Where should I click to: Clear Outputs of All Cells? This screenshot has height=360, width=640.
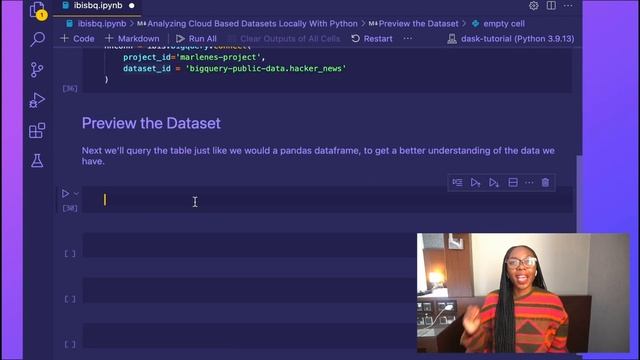point(284,39)
